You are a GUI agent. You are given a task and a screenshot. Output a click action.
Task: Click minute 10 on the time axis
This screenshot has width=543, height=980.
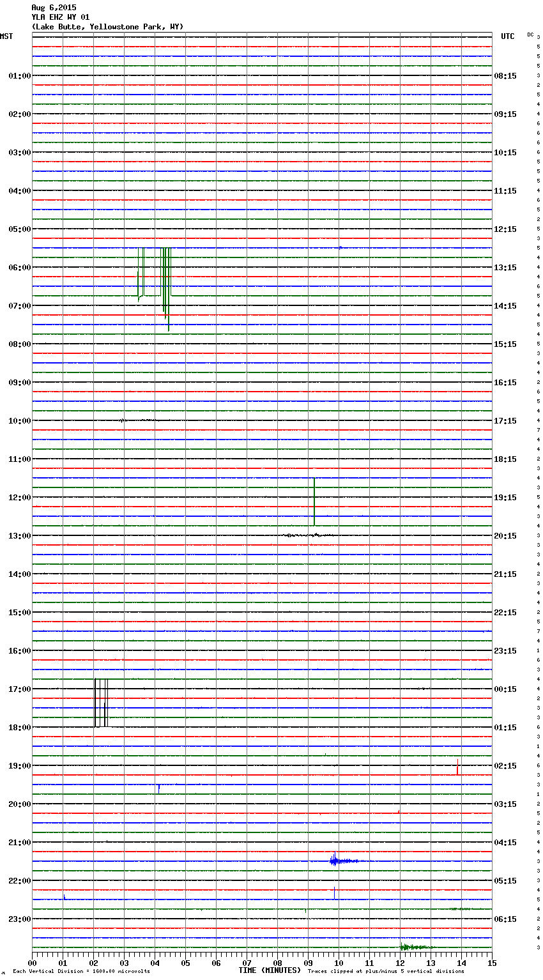pyautogui.click(x=339, y=963)
